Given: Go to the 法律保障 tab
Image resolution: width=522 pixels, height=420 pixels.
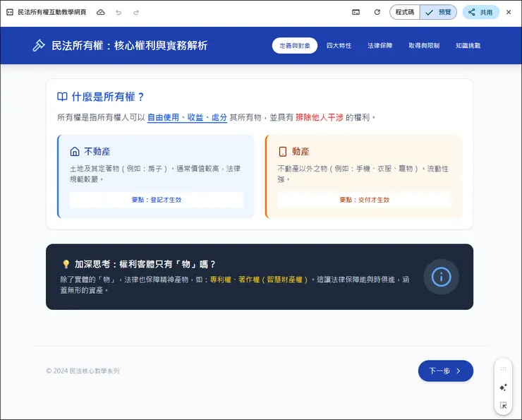Looking at the screenshot, I should (380, 46).
